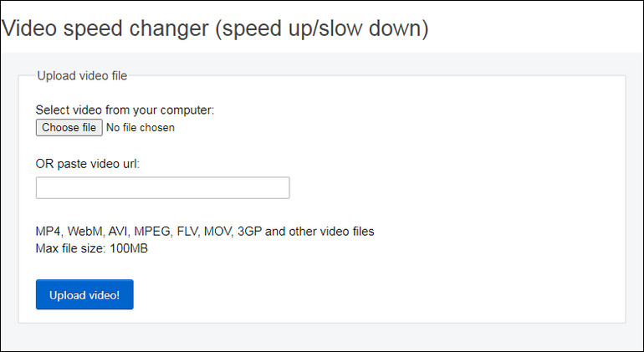Click '(speed up/slow down)' in the heading
This screenshot has height=352, width=644.
[322, 28]
